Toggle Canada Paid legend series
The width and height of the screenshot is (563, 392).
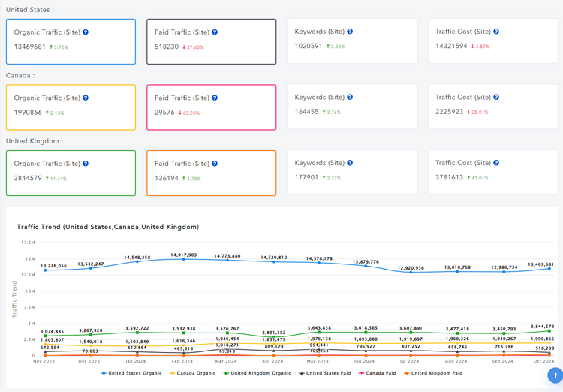[x=377, y=373]
